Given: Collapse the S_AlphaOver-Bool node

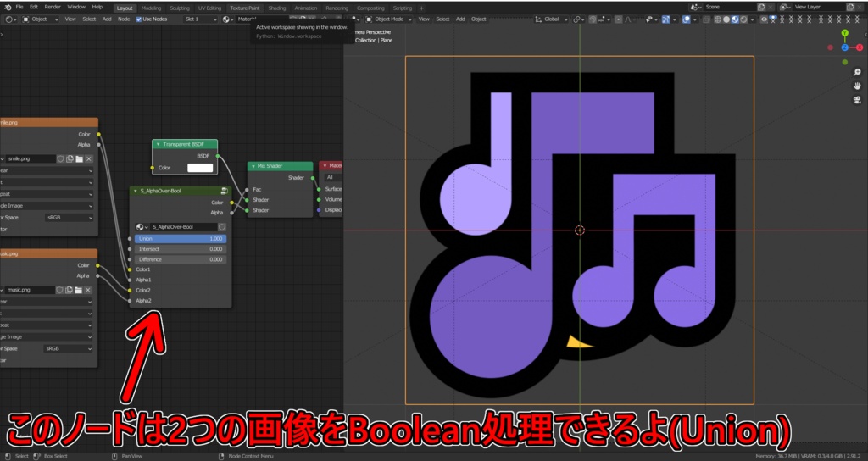Looking at the screenshot, I should (135, 191).
